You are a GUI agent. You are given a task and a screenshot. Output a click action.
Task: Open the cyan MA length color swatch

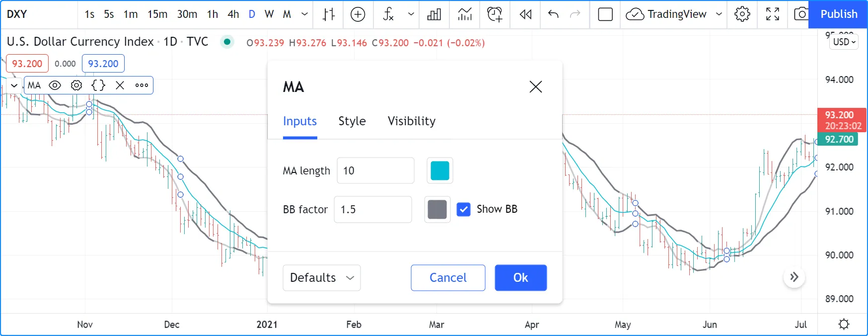439,170
